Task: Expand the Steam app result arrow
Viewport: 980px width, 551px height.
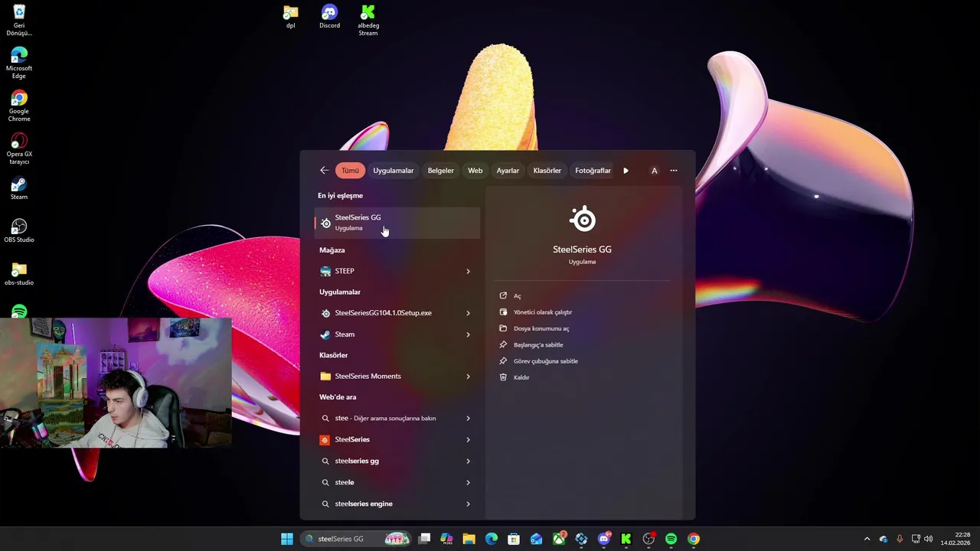Action: [468, 334]
